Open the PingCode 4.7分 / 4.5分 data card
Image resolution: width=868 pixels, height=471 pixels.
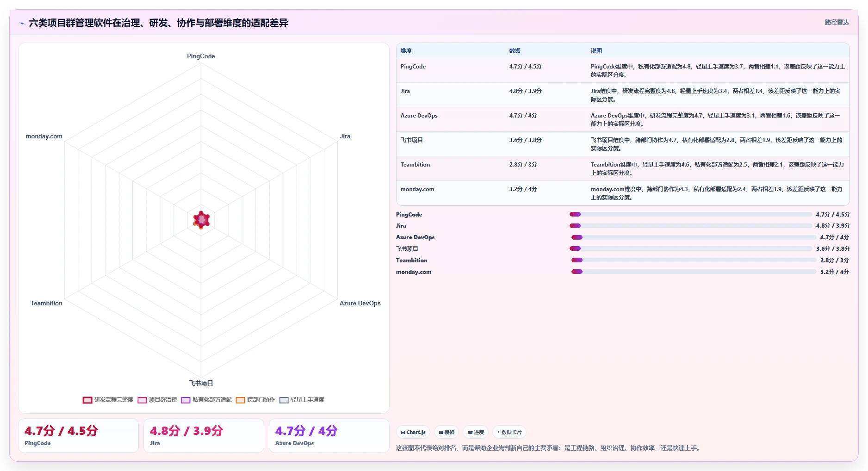click(x=78, y=435)
